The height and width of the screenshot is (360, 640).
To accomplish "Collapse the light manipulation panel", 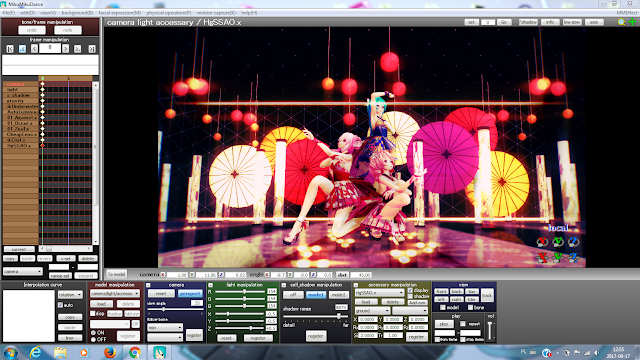I will 211,285.
